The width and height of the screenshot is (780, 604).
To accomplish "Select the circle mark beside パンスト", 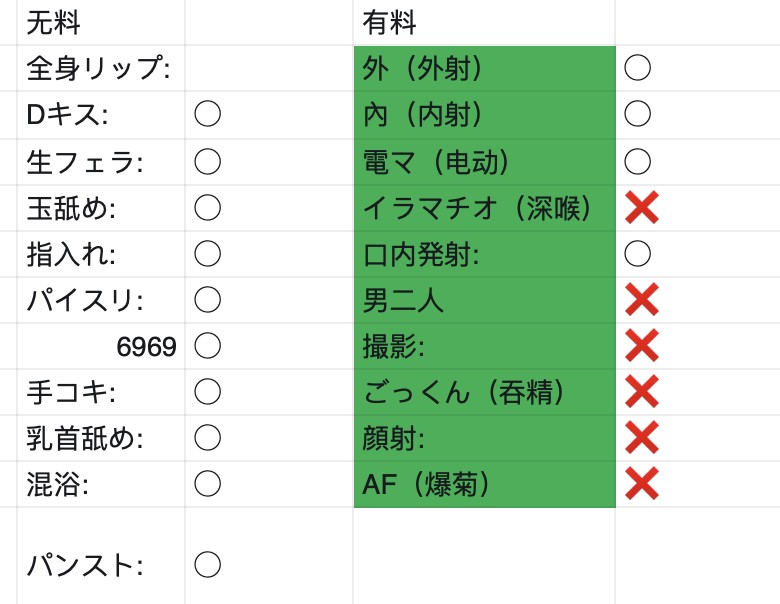I will (207, 564).
